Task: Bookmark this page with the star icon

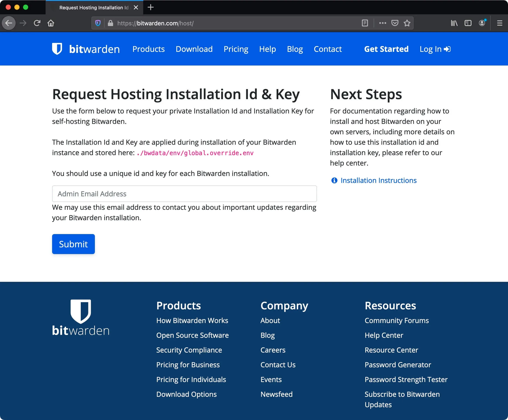Action: (407, 23)
